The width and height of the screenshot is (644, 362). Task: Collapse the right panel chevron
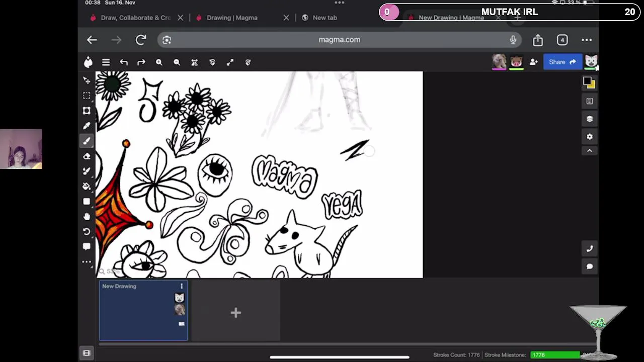pyautogui.click(x=590, y=151)
